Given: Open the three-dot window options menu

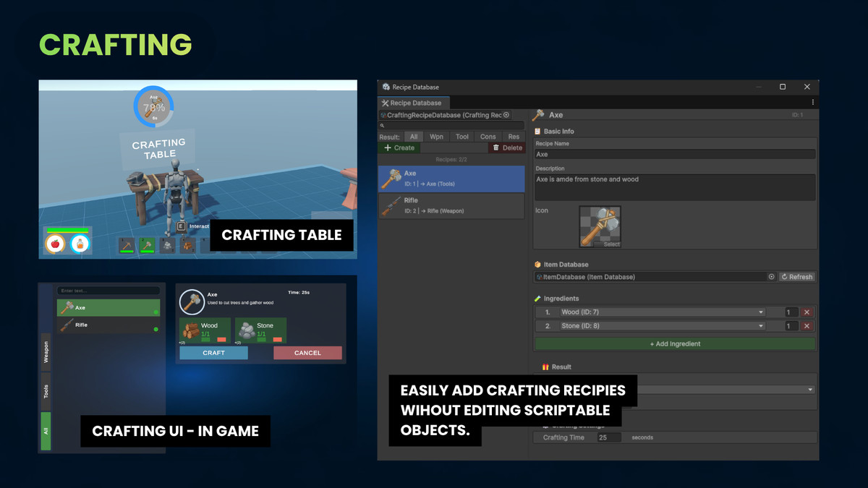Looking at the screenshot, I should 812,103.
